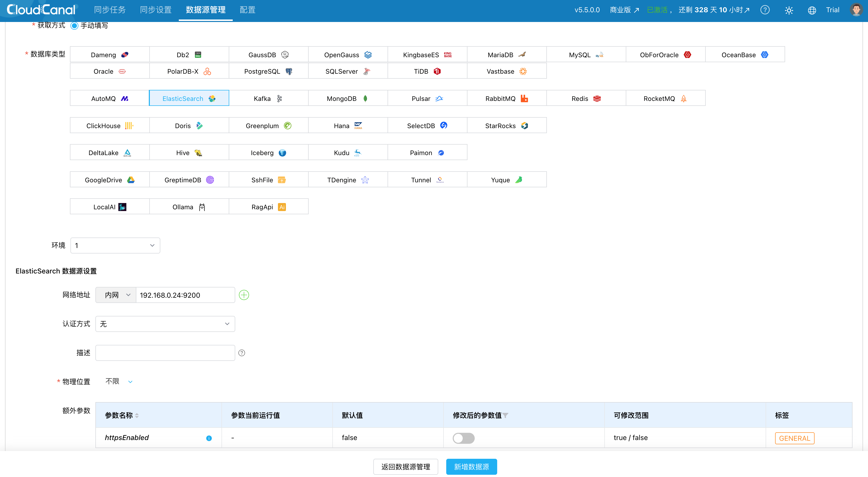The image size is (868, 477).
Task: Toggle the httpsEnabled switch on
Action: tap(463, 438)
